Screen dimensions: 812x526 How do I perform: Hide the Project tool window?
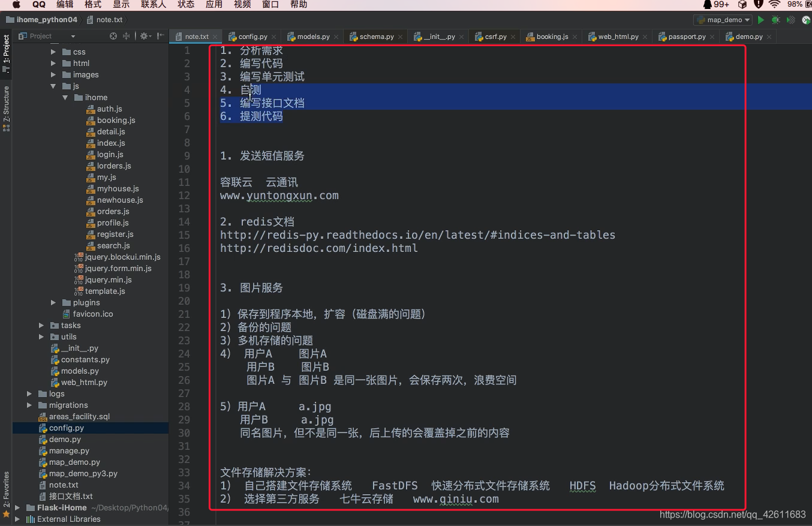(160, 36)
